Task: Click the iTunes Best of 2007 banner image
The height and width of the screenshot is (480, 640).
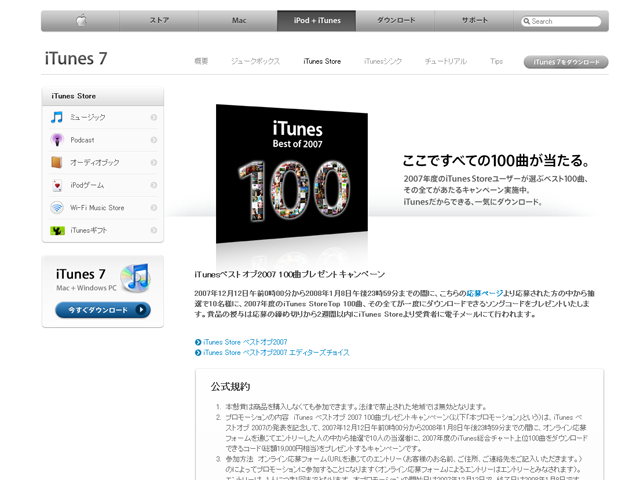Action: click(x=292, y=173)
